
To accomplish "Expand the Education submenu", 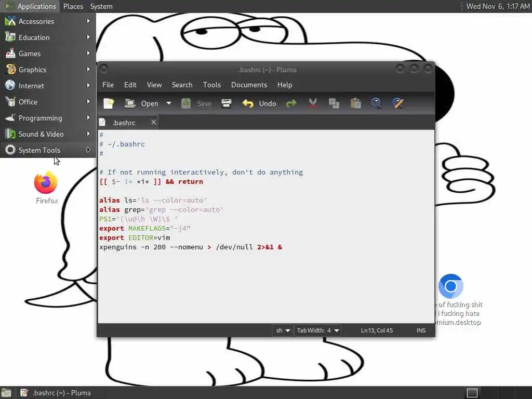I will click(x=48, y=37).
